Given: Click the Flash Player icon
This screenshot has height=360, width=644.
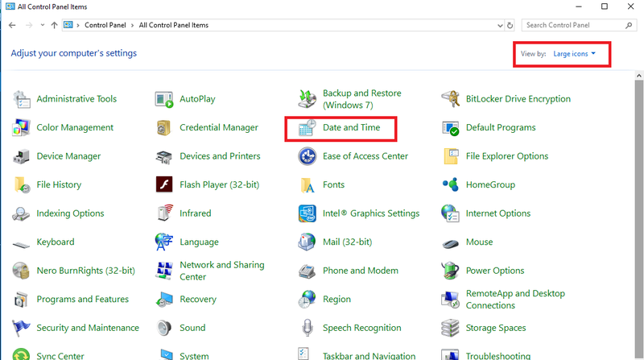Looking at the screenshot, I should 164,184.
